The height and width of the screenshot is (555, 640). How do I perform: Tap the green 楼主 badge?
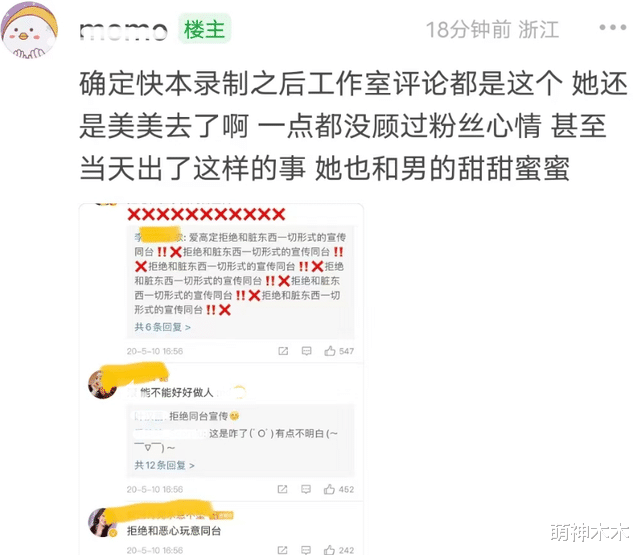pyautogui.click(x=204, y=29)
